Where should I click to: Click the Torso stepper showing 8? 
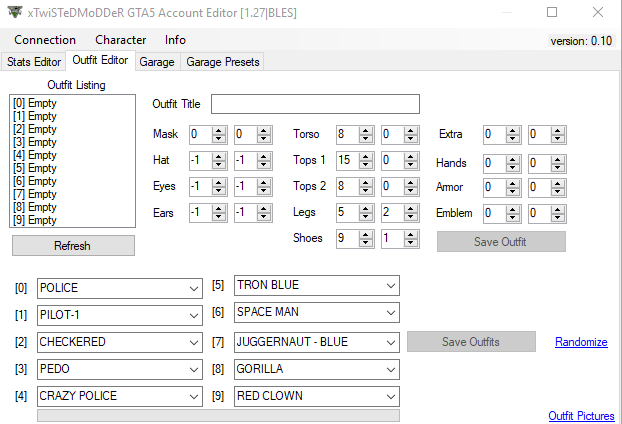tap(355, 134)
